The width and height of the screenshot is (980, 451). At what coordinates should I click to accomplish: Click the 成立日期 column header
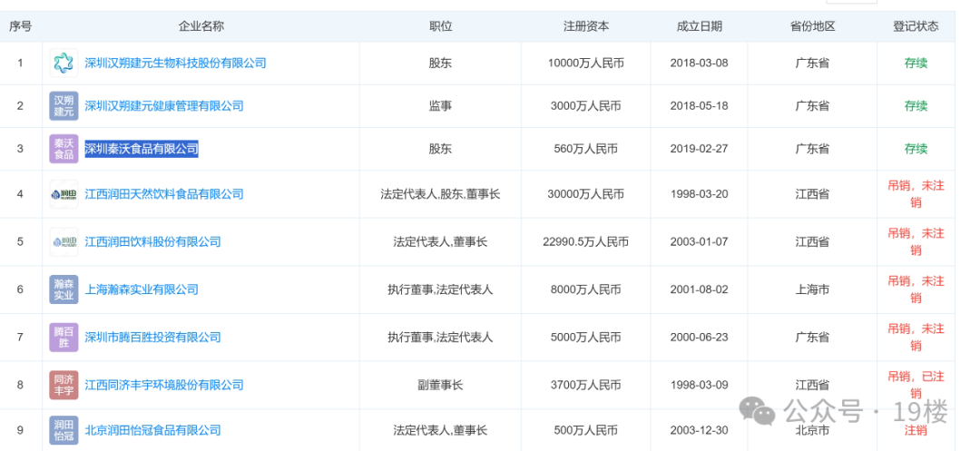pyautogui.click(x=699, y=26)
